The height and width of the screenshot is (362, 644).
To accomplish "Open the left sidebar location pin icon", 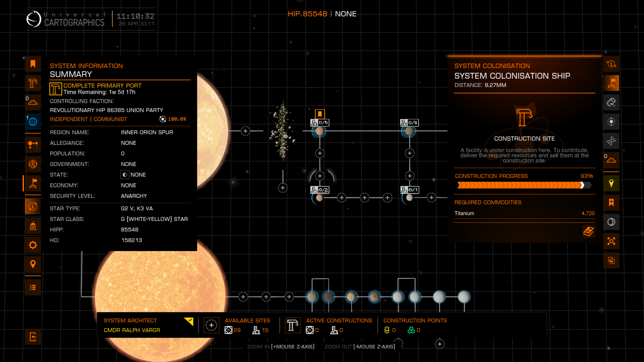I will click(33, 264).
